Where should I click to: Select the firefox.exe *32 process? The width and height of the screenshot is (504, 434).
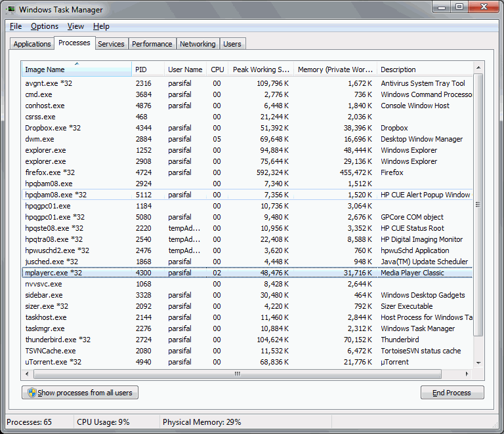(x=247, y=172)
